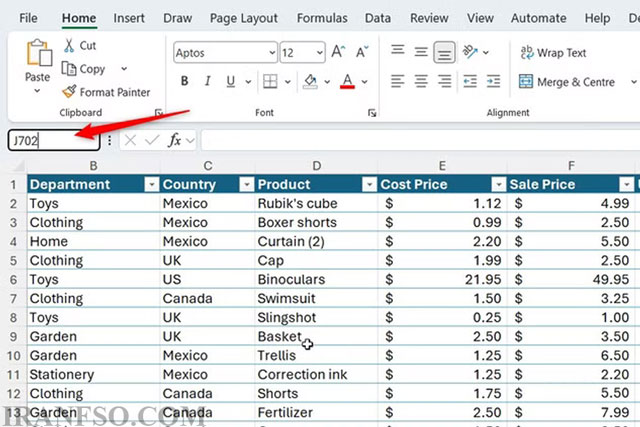Launch the Clipboard pane dialog launcher
This screenshot has height=427, width=640.
[x=158, y=112]
